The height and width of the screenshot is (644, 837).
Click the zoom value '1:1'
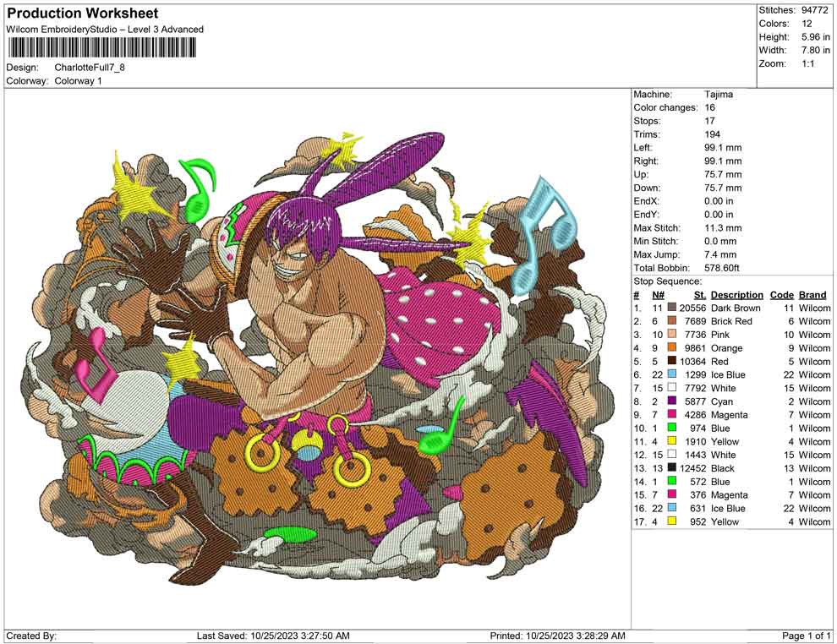[807, 63]
